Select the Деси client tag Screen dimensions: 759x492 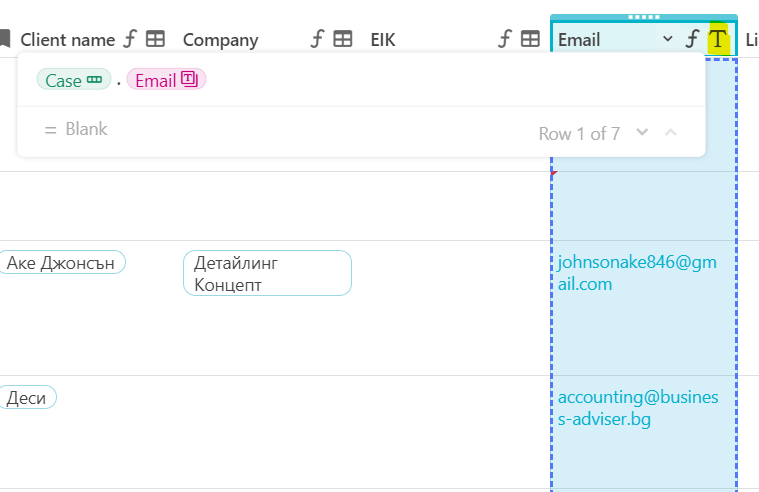click(27, 398)
